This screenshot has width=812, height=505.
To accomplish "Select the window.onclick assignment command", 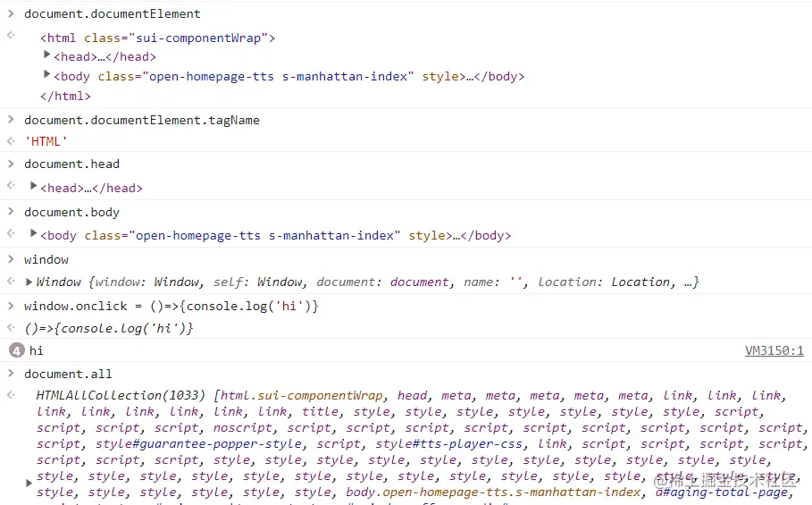I will point(172,306).
